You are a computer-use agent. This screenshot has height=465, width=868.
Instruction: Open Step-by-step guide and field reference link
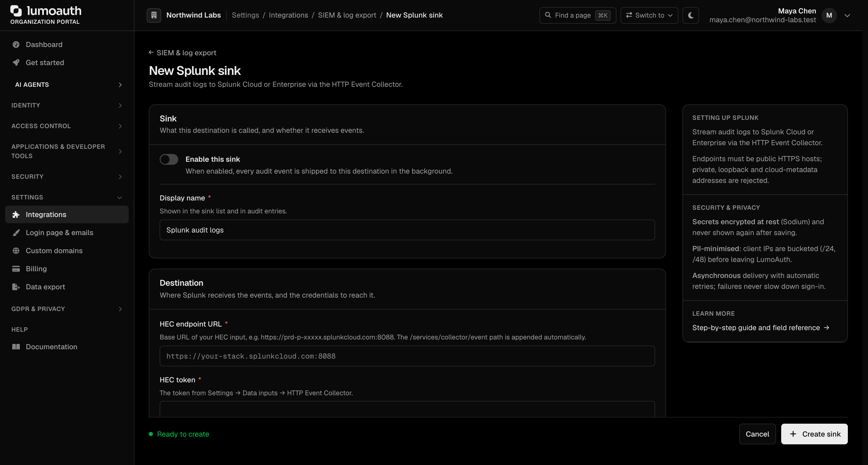[761, 328]
